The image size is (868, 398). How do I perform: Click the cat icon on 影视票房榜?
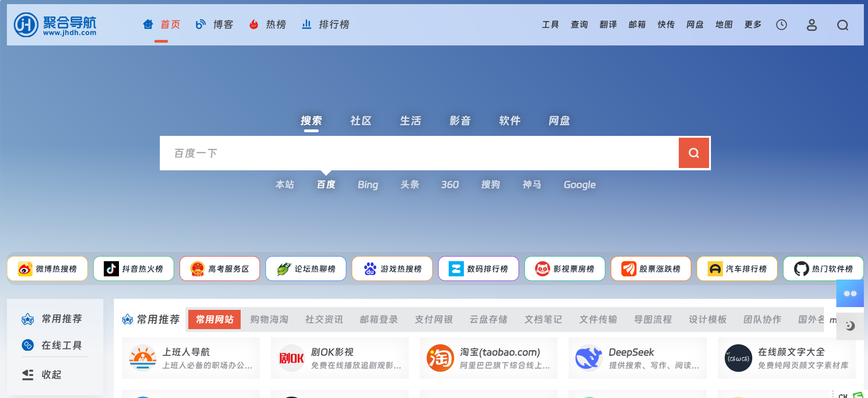click(542, 269)
